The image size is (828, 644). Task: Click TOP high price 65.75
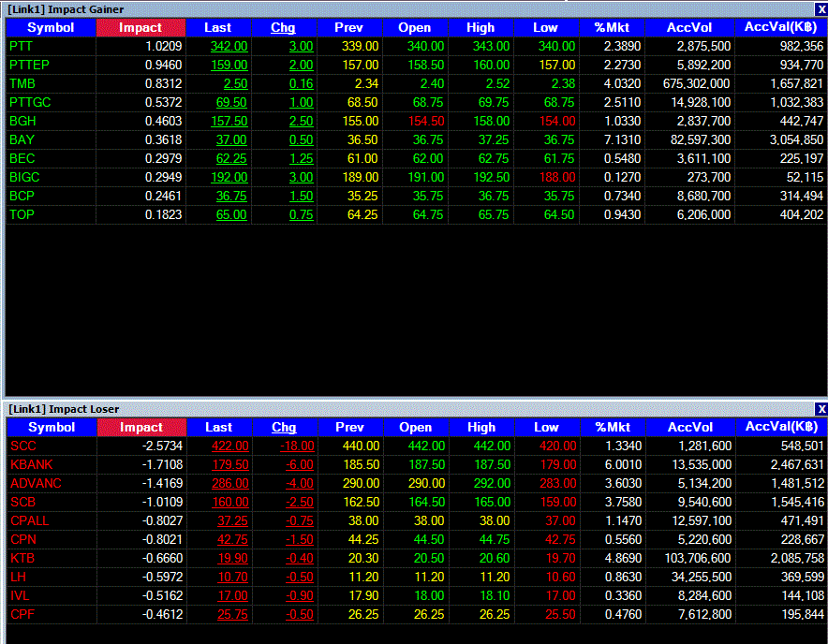494,215
